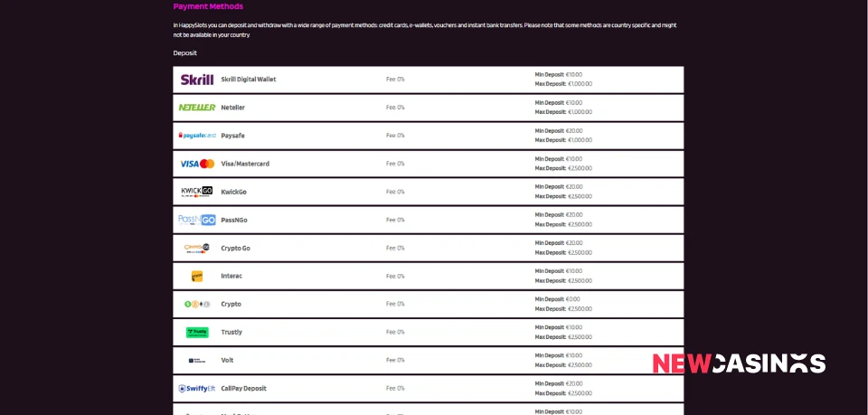Click the SwiffyEft logo
The image size is (868, 415).
[197, 388]
